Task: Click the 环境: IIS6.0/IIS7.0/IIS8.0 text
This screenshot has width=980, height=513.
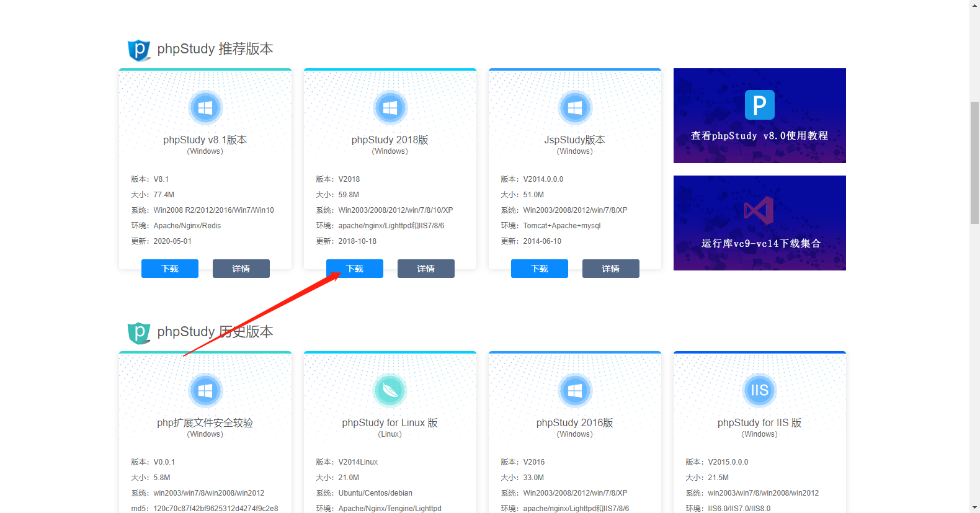Action: click(728, 509)
